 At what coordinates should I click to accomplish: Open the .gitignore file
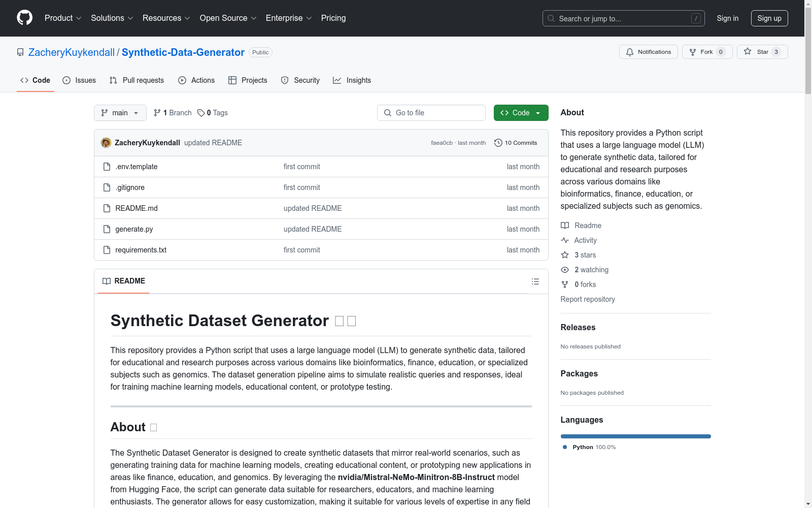coord(130,187)
